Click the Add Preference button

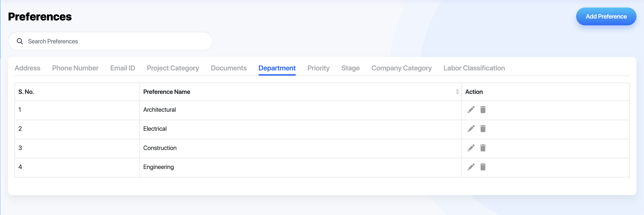click(x=606, y=16)
